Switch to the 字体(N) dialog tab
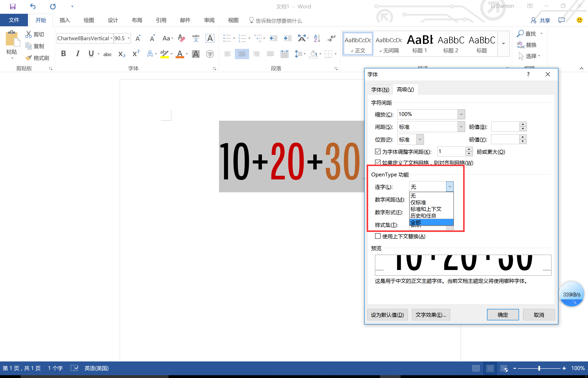This screenshot has height=378, width=588. 380,89
